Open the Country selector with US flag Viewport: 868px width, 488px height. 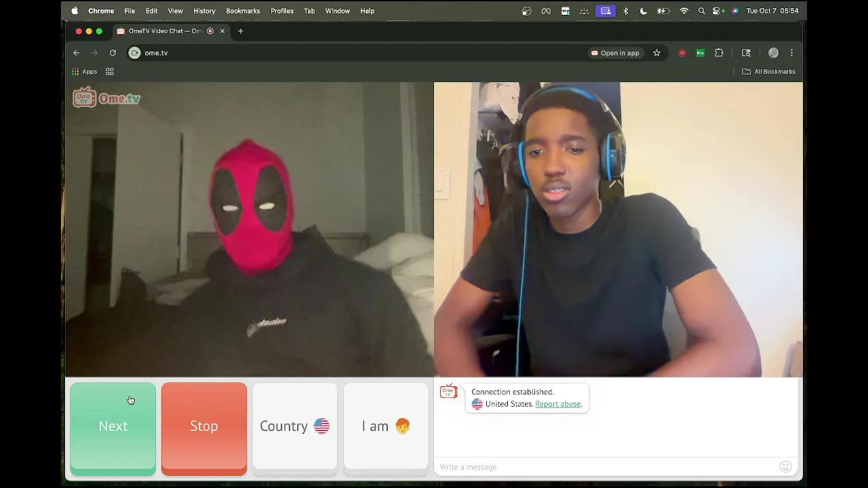tap(295, 426)
